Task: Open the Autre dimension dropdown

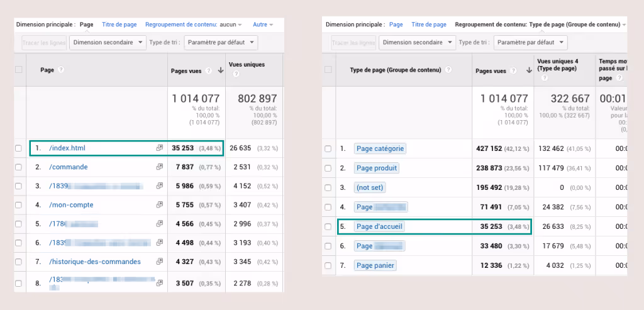Action: (263, 25)
